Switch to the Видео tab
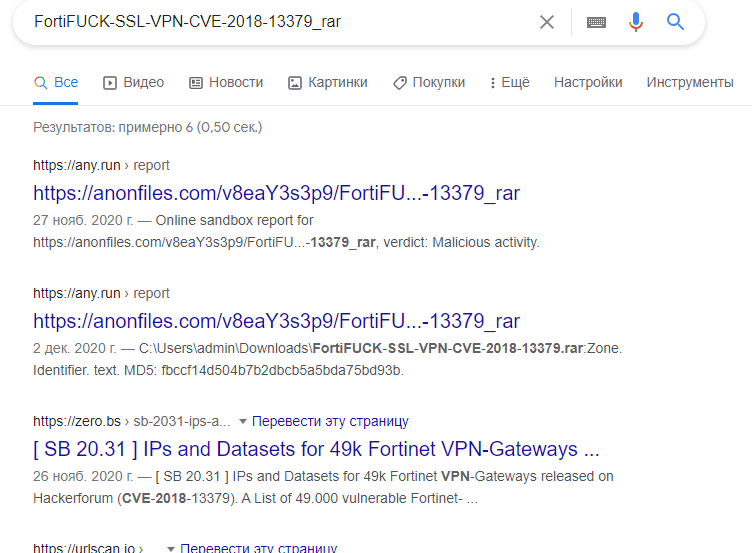Screen dimensions: 752x553 pyautogui.click(x=134, y=82)
